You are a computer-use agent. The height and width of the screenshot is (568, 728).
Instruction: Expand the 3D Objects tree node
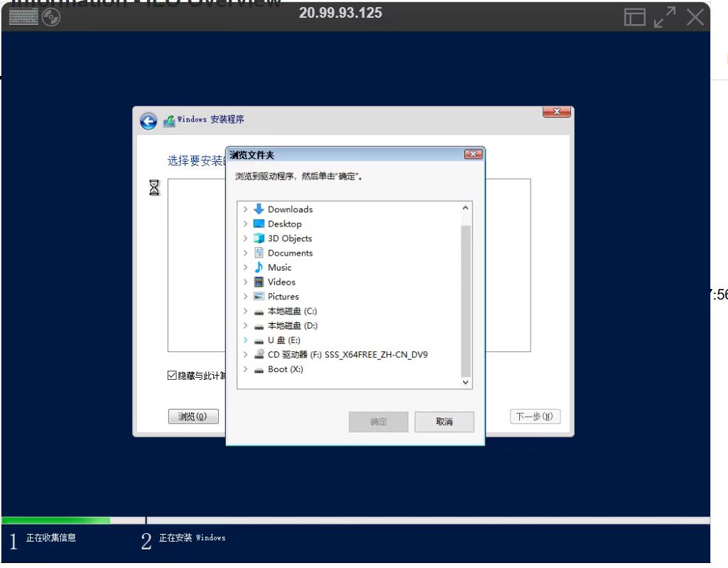246,238
